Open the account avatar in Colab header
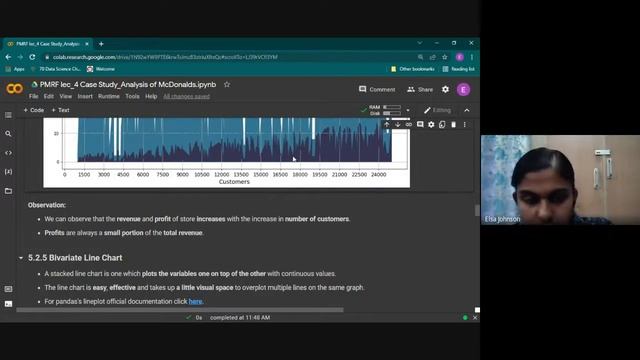 (463, 89)
